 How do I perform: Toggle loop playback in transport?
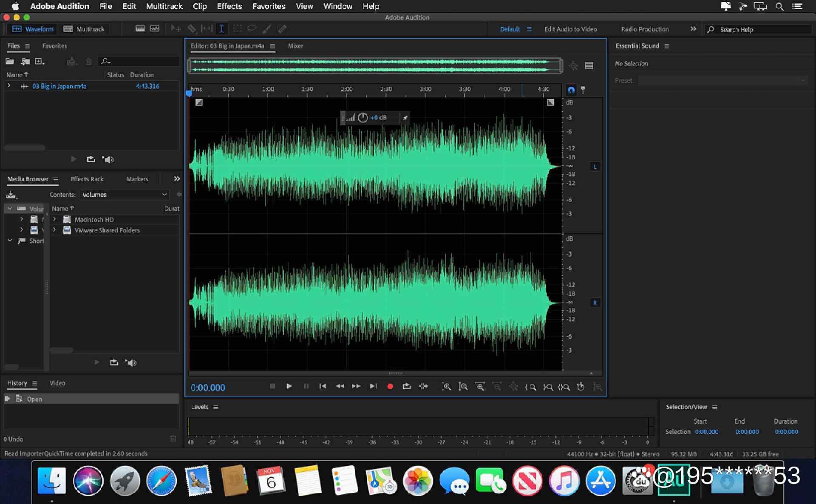406,386
